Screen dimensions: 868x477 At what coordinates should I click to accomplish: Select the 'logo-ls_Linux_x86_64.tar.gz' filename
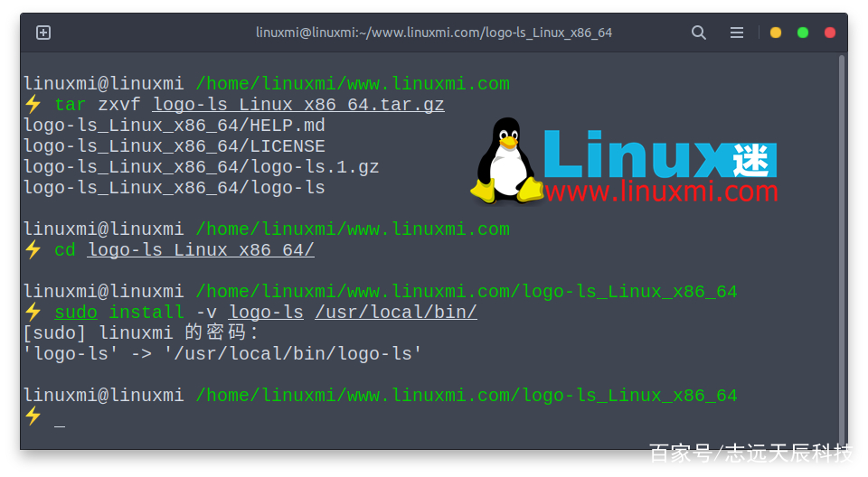tap(298, 105)
